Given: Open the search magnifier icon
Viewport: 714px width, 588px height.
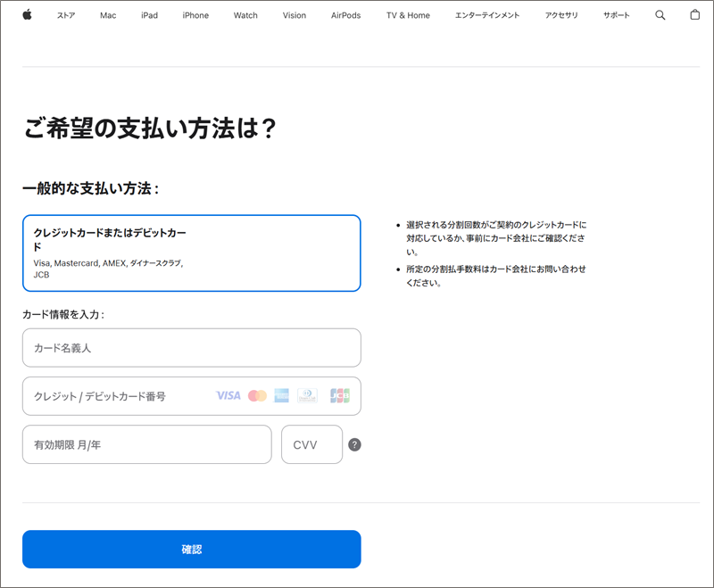Looking at the screenshot, I should point(660,15).
